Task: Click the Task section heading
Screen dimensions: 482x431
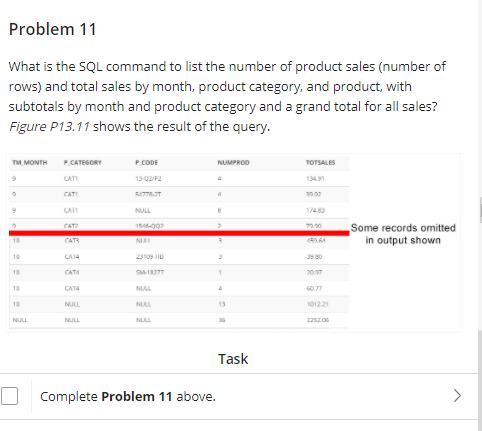Action: click(233, 359)
